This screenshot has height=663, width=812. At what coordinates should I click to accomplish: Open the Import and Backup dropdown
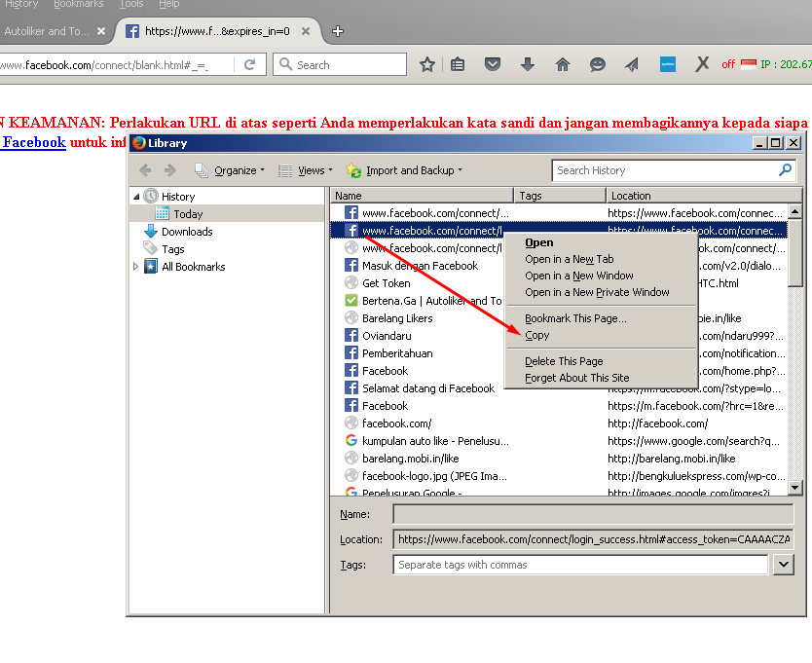click(404, 170)
